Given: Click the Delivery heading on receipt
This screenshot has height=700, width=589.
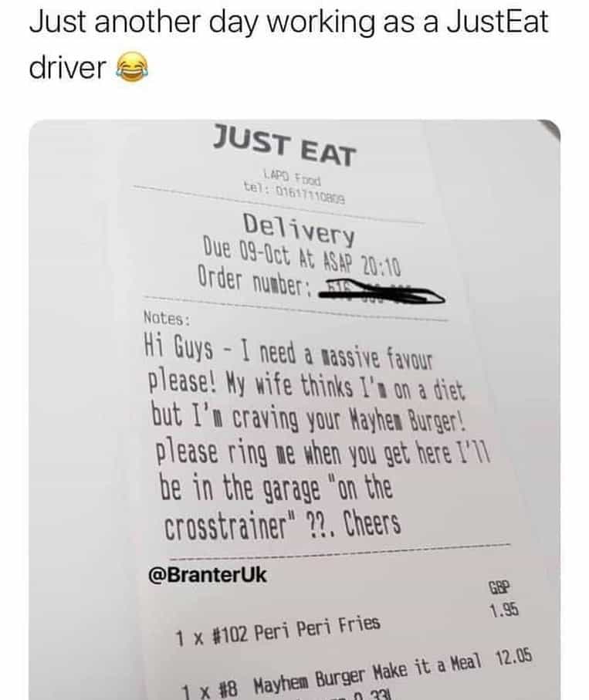Looking at the screenshot, I should pyautogui.click(x=299, y=229).
